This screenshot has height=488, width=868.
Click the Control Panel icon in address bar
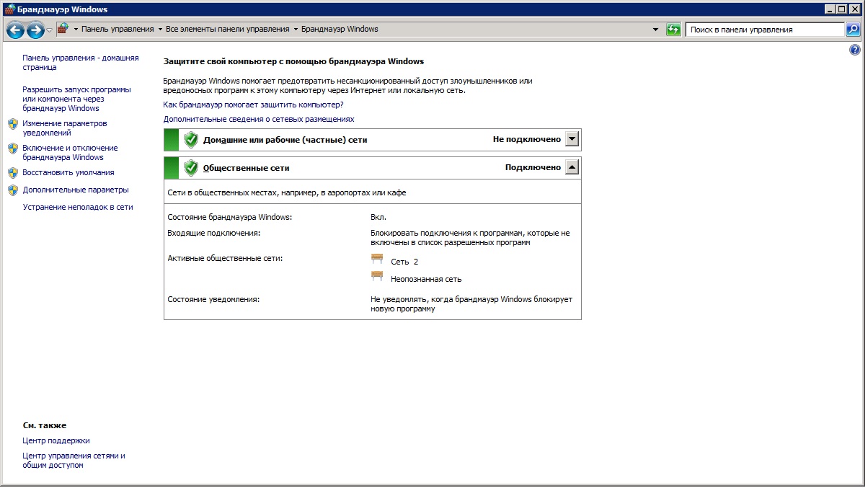[x=63, y=29]
